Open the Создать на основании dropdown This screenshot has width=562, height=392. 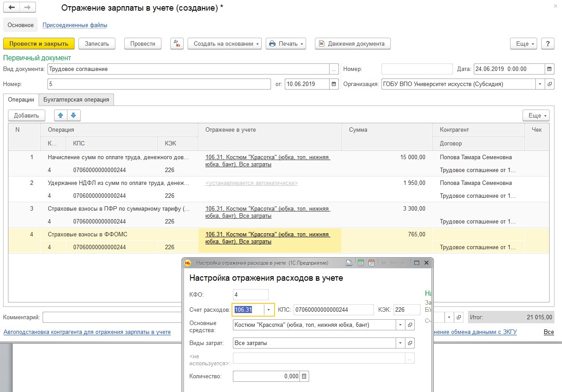pyautogui.click(x=225, y=43)
